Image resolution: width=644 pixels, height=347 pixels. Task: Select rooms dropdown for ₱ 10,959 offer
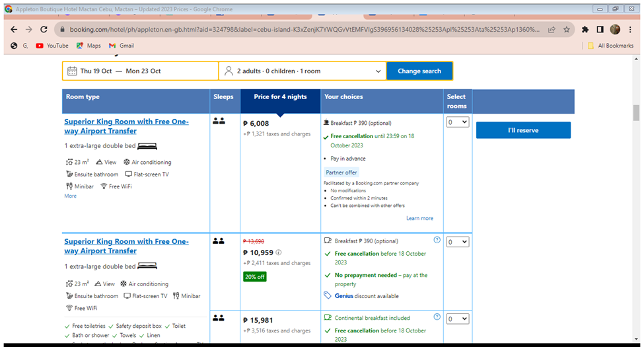(458, 242)
